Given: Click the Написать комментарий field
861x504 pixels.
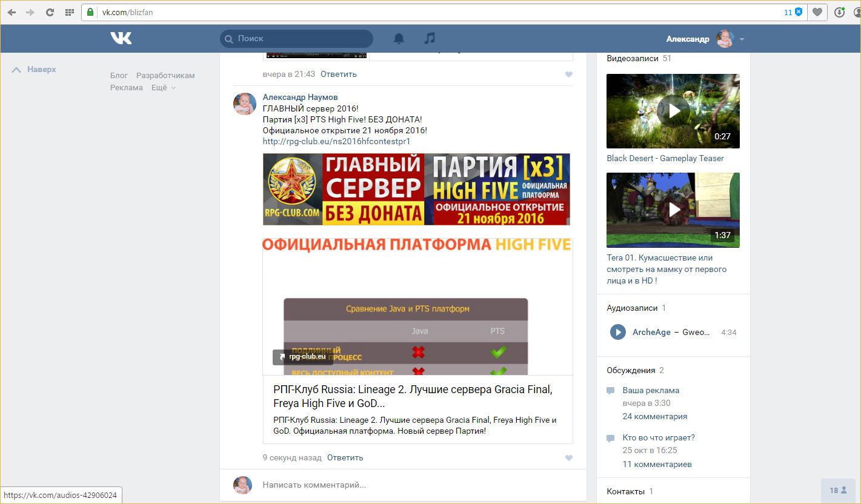Looking at the screenshot, I should tap(417, 485).
